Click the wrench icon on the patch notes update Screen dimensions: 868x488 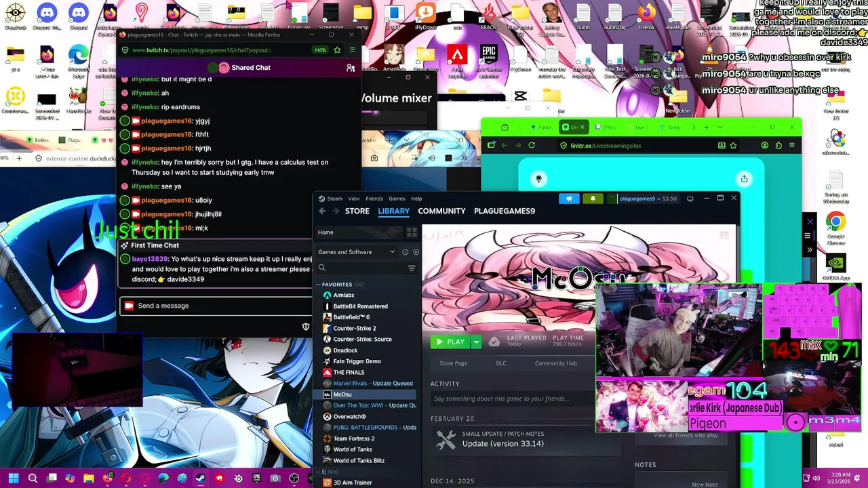click(446, 440)
